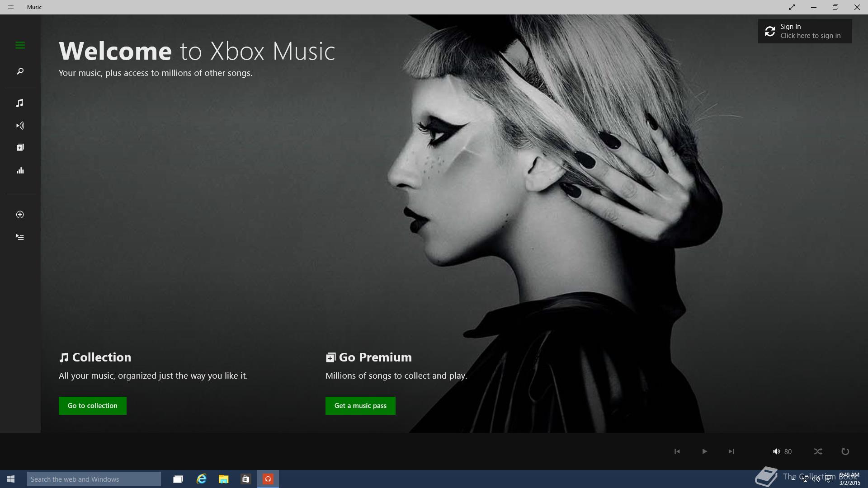868x488 pixels.
Task: Create a new playlist with the plus icon
Action: pyautogui.click(x=20, y=215)
